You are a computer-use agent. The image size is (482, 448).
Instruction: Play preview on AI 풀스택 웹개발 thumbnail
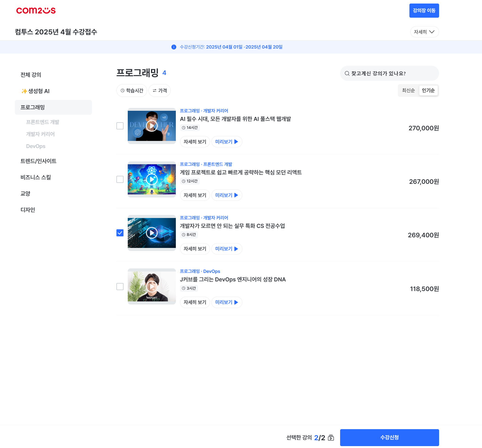152,126
